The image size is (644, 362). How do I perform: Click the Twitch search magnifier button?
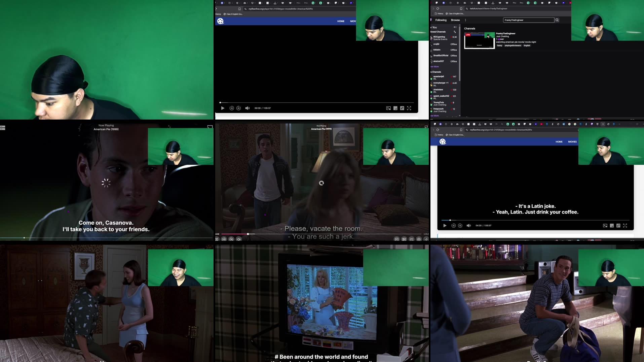point(557,20)
